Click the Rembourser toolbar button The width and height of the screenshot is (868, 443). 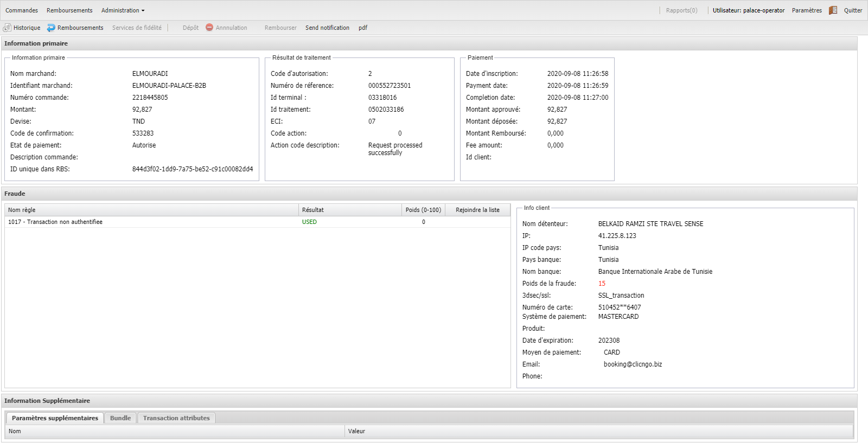click(x=280, y=28)
